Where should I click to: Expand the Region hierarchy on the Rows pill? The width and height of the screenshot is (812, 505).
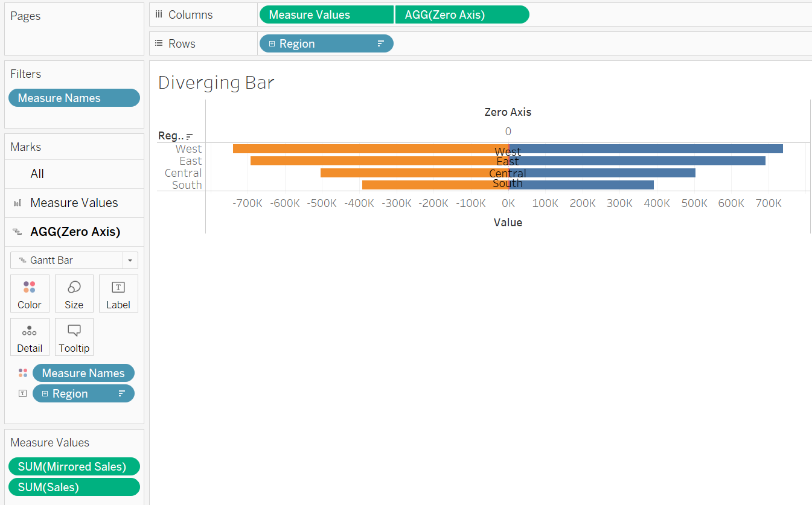[273, 43]
